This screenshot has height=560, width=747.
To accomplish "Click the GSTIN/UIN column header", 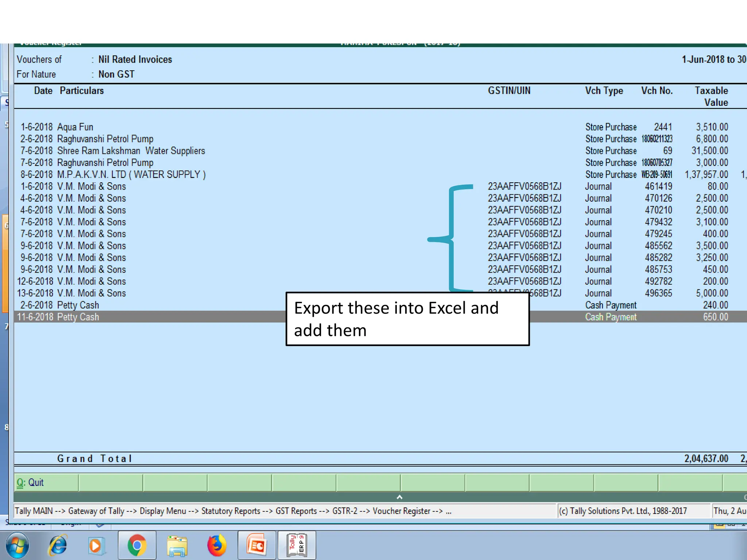I will click(509, 91).
